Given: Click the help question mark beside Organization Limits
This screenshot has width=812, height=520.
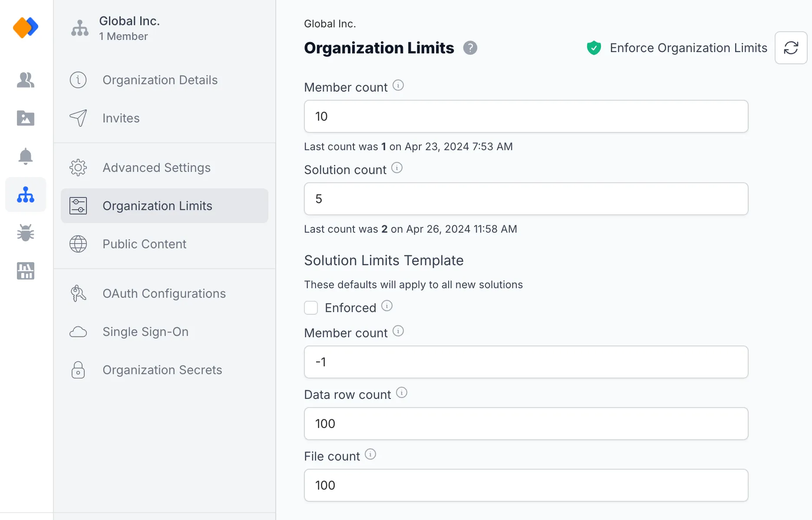Looking at the screenshot, I should pyautogui.click(x=470, y=48).
